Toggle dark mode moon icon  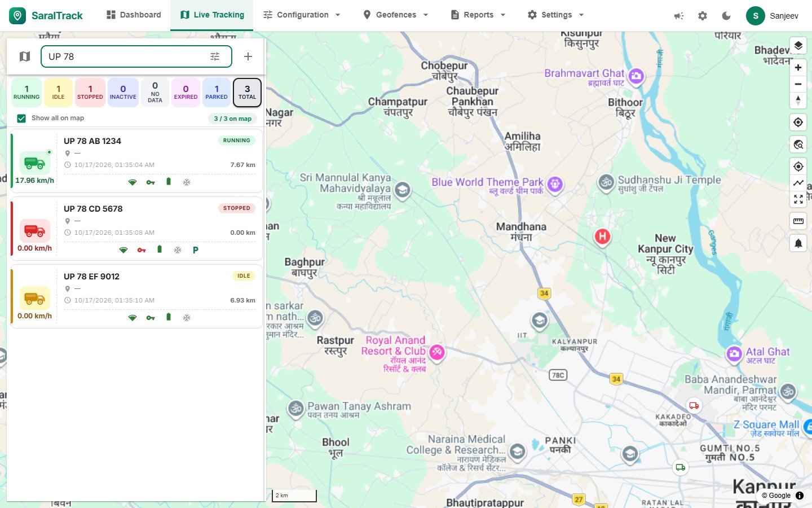[726, 16]
